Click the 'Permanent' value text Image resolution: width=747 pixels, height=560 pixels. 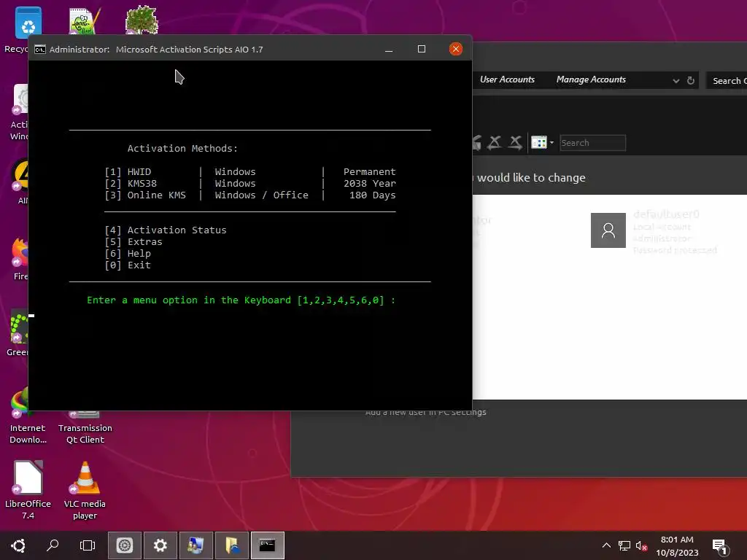tap(370, 172)
